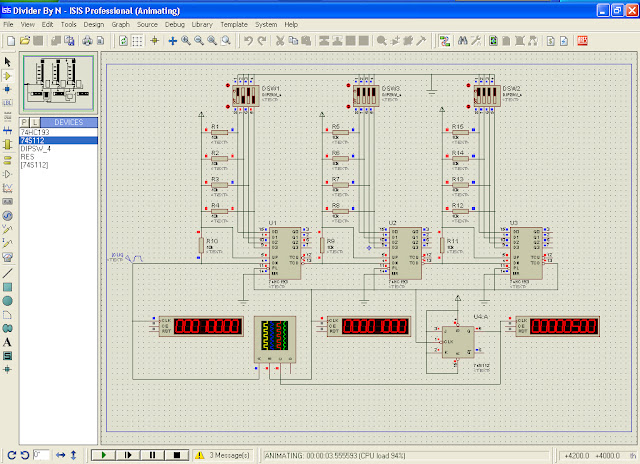Choose the 2D Box drawing tool
This screenshot has width=640, height=464.
tap(7, 287)
